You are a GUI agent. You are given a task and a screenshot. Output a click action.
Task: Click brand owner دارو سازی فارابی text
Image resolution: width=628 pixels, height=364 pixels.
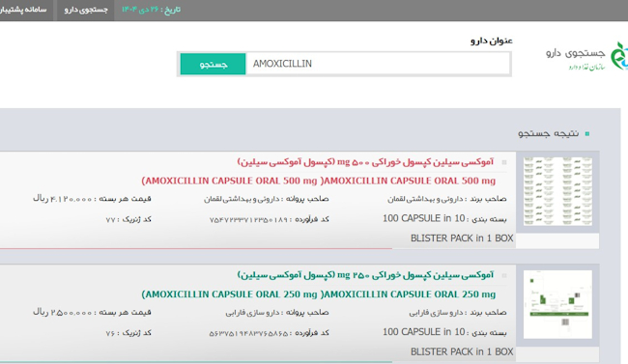click(436, 313)
